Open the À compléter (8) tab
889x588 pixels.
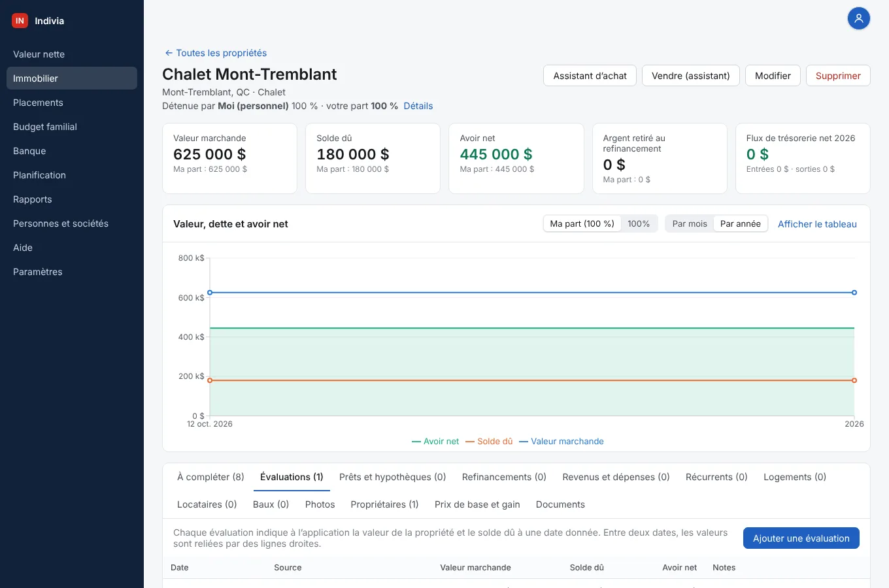(x=210, y=477)
